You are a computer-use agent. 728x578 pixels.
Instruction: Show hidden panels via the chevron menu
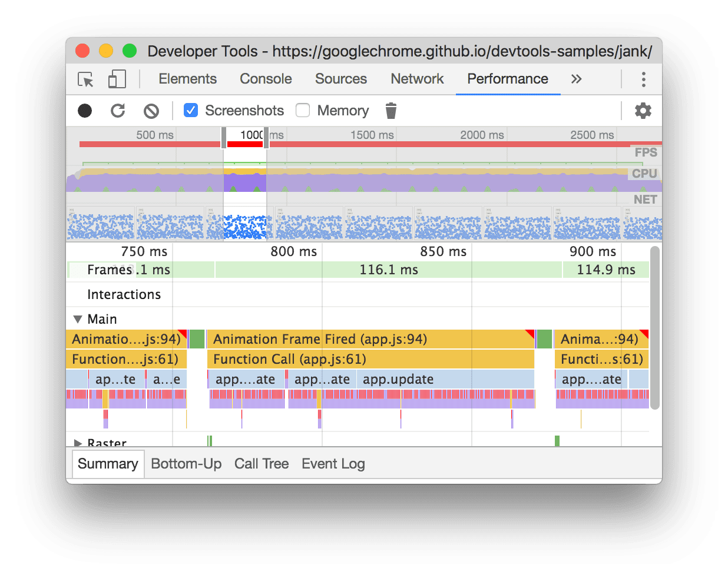575,78
